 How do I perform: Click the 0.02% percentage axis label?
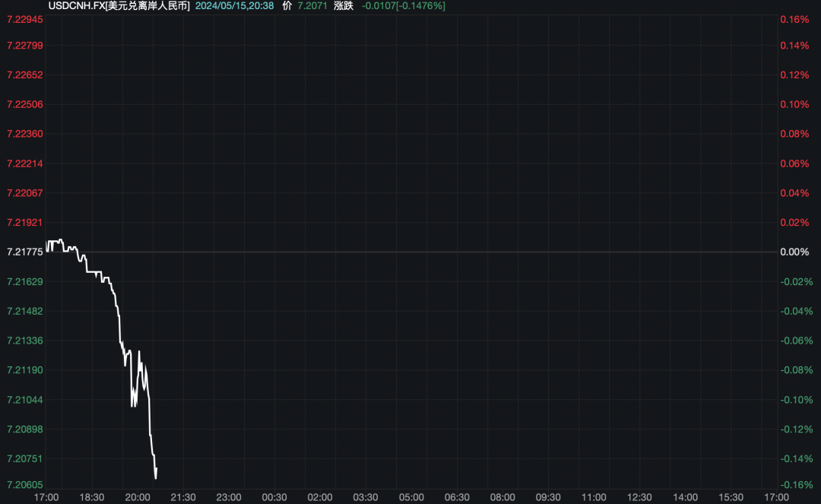coord(794,223)
